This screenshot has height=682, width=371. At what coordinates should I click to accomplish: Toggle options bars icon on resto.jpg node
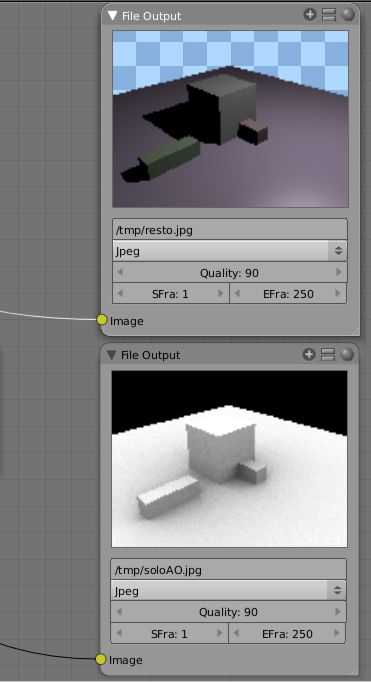(x=329, y=15)
